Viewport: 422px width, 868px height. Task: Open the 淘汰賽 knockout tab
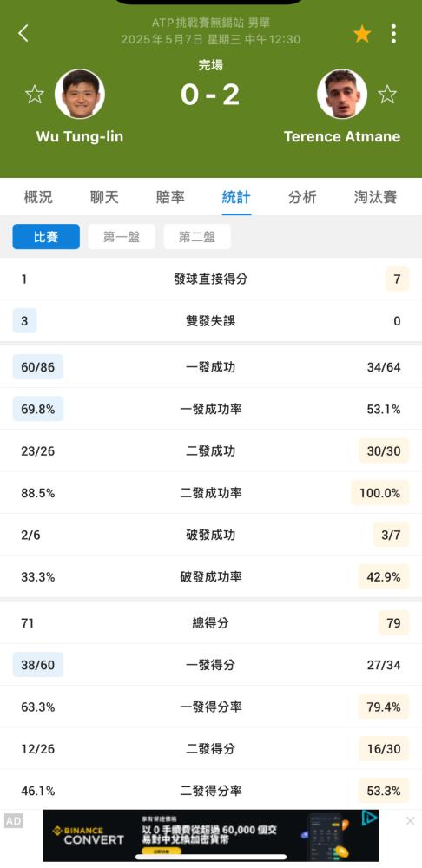[375, 197]
